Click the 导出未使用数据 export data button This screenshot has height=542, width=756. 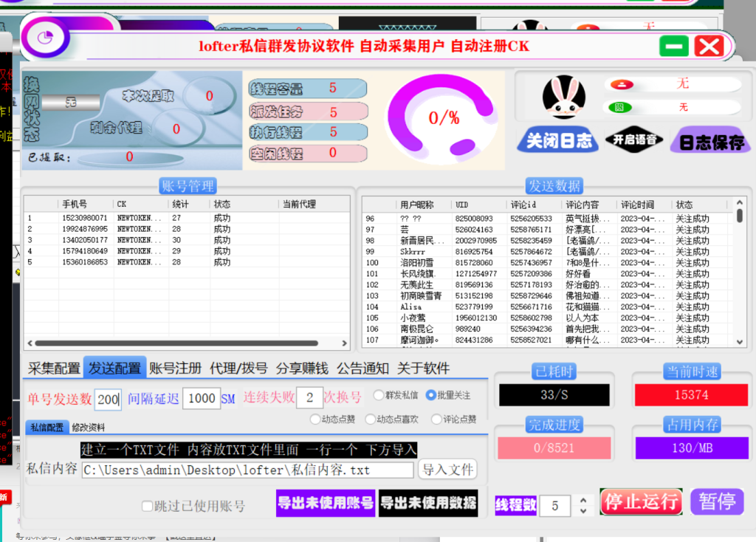coord(429,503)
